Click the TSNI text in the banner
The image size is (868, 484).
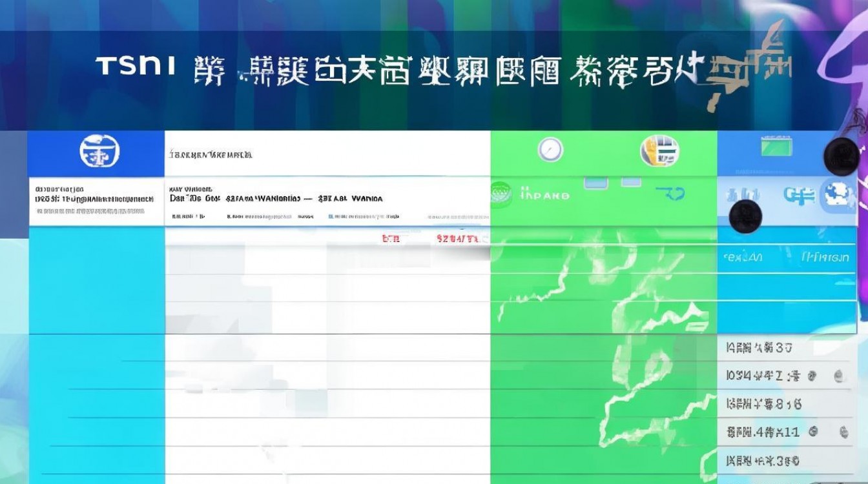click(135, 66)
